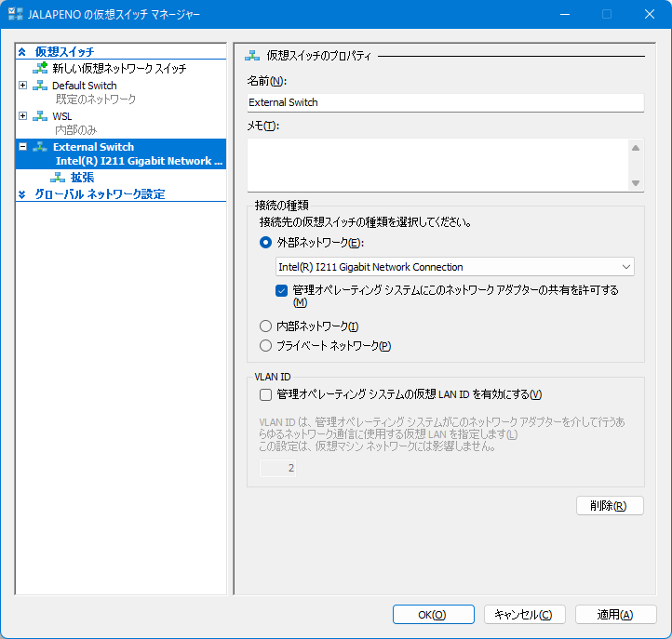Image resolution: width=672 pixels, height=639 pixels.
Task: Select 外部ネットワーク radio button
Action: pyautogui.click(x=265, y=243)
